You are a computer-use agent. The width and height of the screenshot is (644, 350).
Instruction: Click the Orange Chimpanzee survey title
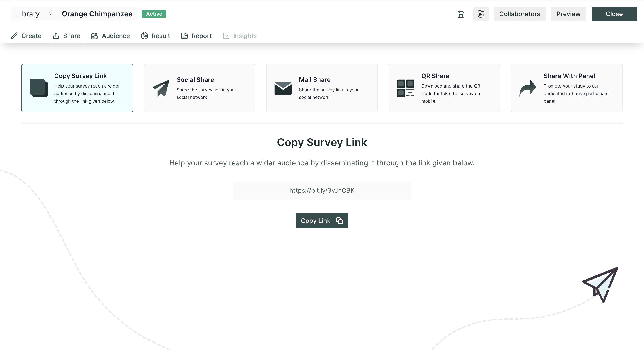(x=97, y=14)
